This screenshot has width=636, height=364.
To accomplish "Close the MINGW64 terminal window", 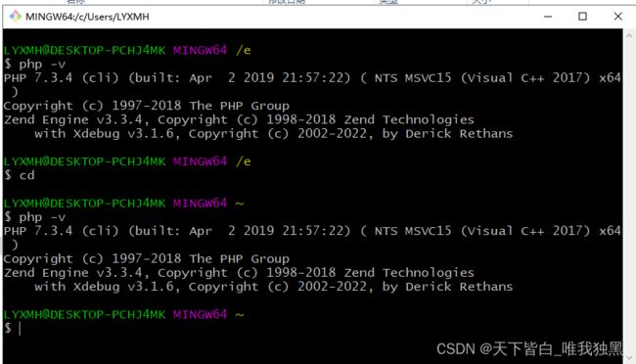I will pyautogui.click(x=617, y=17).
